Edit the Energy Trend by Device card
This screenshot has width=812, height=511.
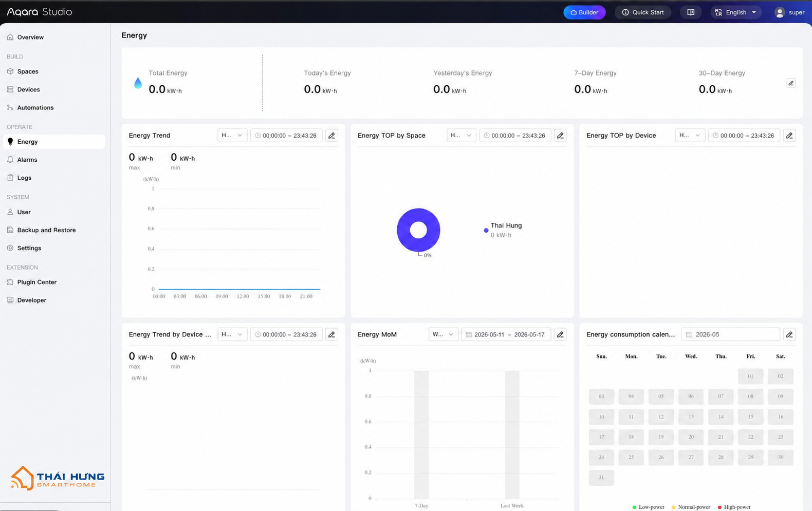tap(331, 334)
